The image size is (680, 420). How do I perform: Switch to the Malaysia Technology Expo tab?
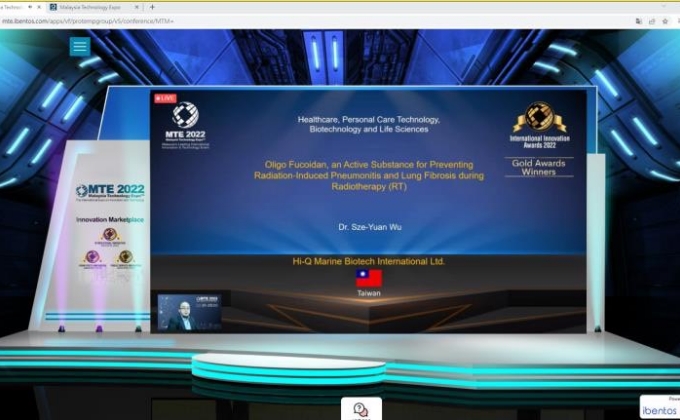click(x=90, y=7)
